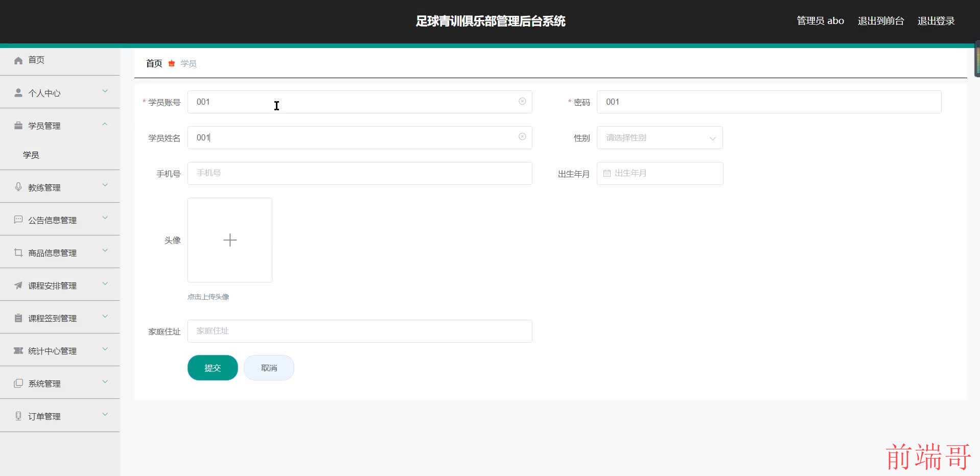The height and width of the screenshot is (476, 980).
Task: Focus the 家庭住址 input field
Action: pos(360,331)
